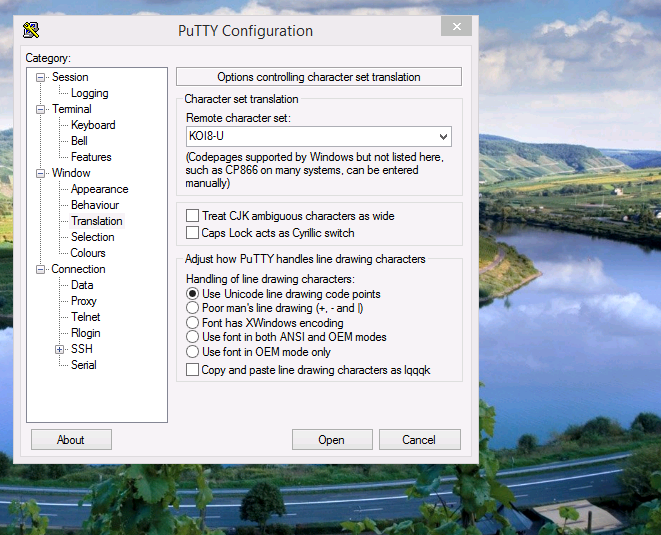661x535 pixels.
Task: Click the KOI8-U character set field
Action: [319, 137]
